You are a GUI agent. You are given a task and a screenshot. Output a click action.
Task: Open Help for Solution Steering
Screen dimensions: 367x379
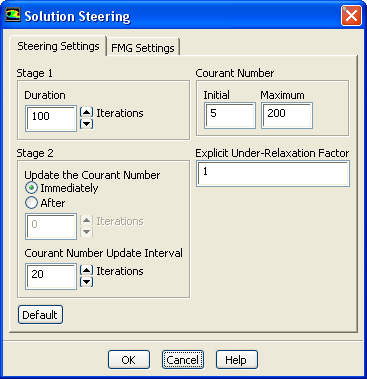[x=237, y=360]
